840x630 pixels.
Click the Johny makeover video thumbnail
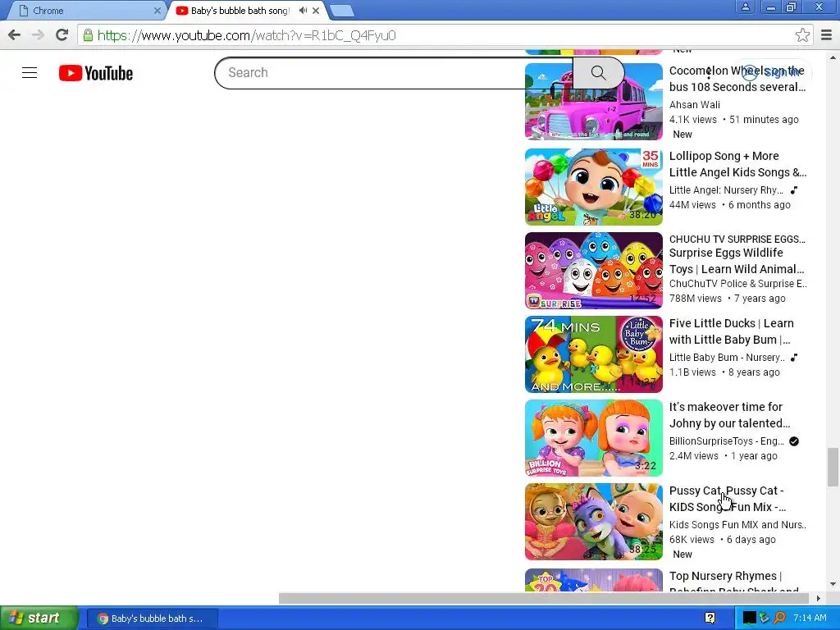[594, 438]
